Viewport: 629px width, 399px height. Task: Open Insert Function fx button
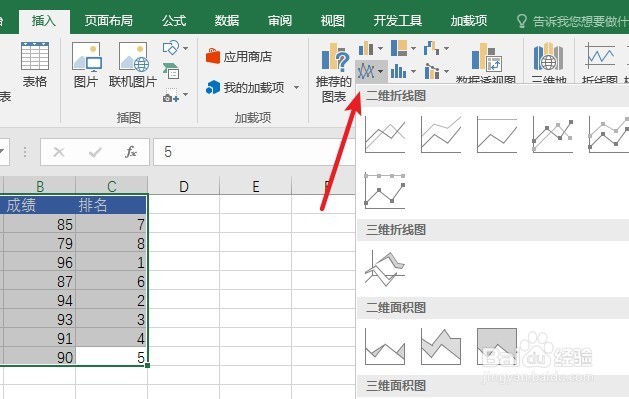pos(131,152)
